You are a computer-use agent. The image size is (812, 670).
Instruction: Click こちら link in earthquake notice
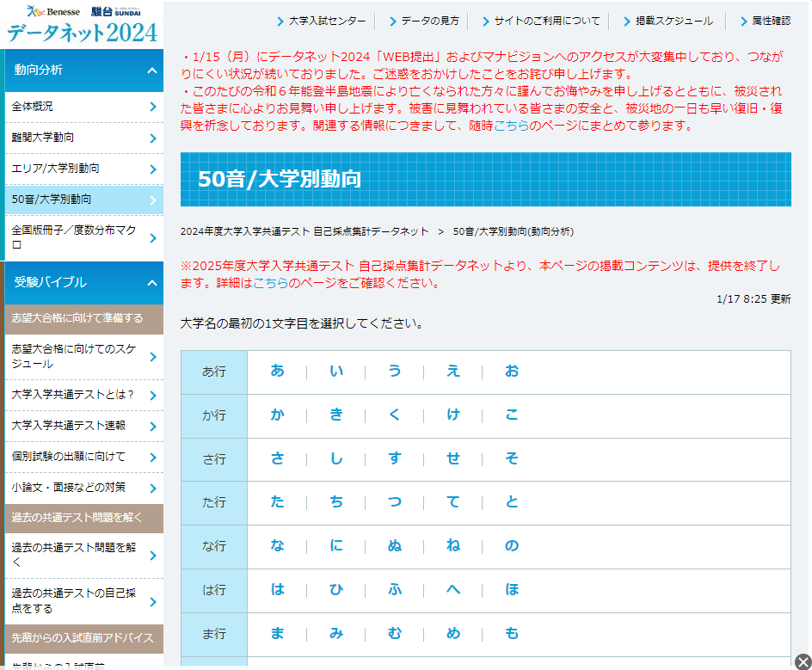pyautogui.click(x=511, y=126)
